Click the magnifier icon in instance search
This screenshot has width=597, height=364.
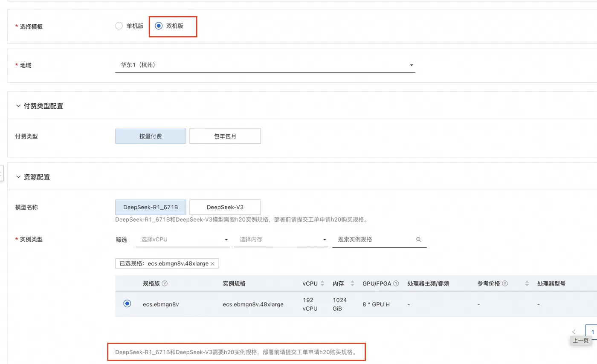[x=419, y=240]
